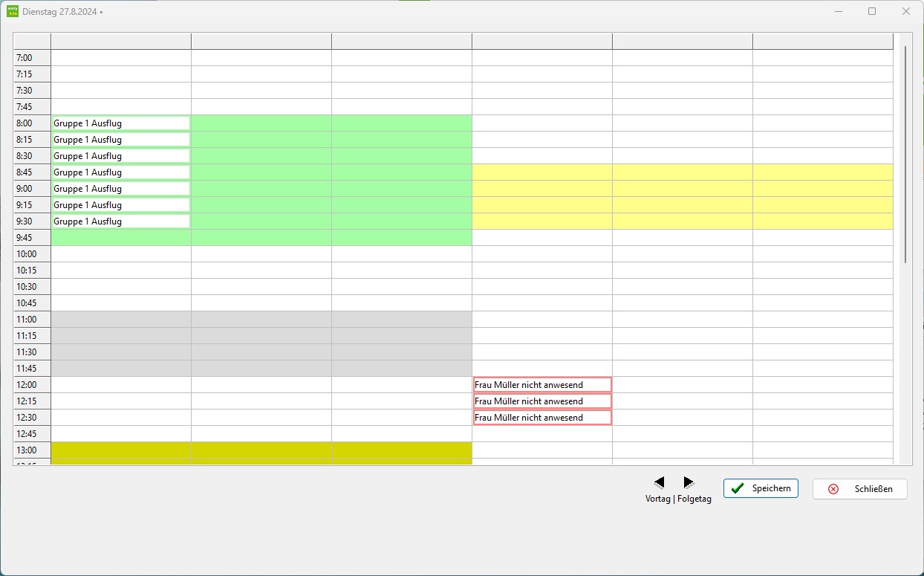
Task: Select Gruppe 1 Ausflug entry at 8:45
Action: tap(121, 172)
